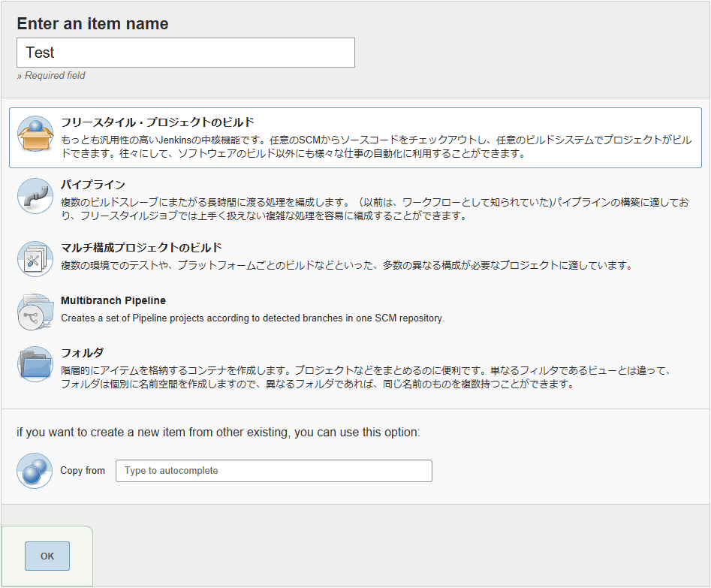Click the Copy from autocomplete field
Viewport: 711px width, 588px height.
coord(274,471)
